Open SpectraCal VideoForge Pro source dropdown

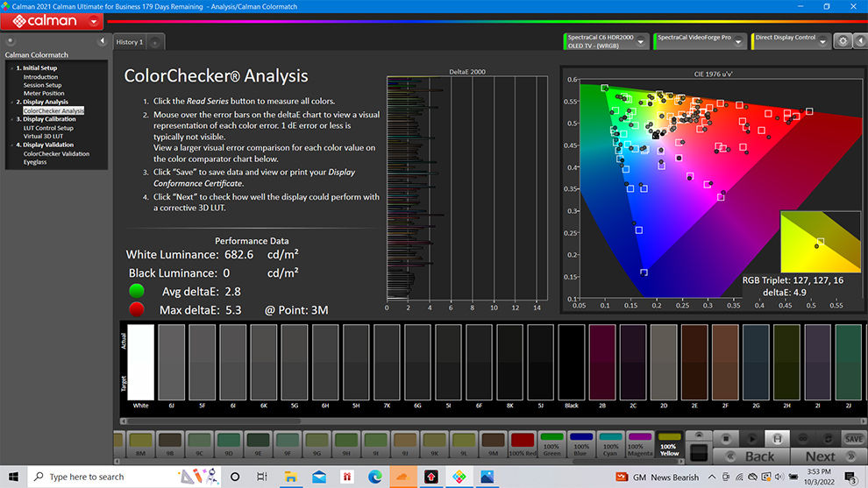click(738, 41)
